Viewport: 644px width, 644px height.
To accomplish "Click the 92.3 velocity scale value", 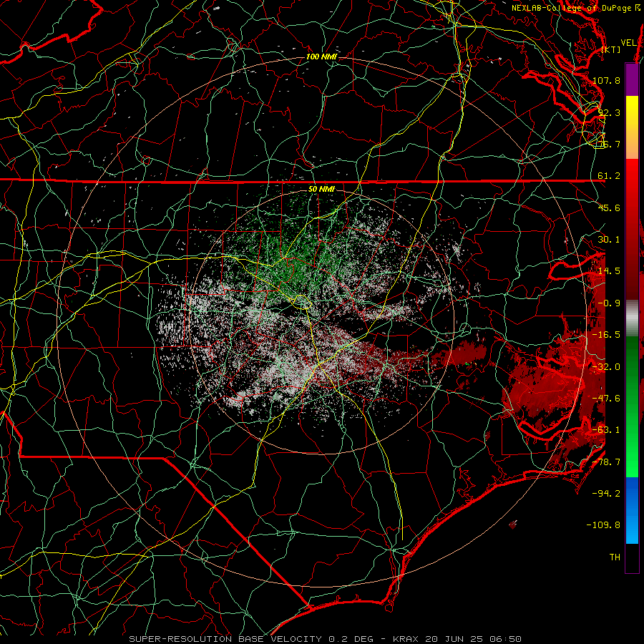I will (x=609, y=112).
